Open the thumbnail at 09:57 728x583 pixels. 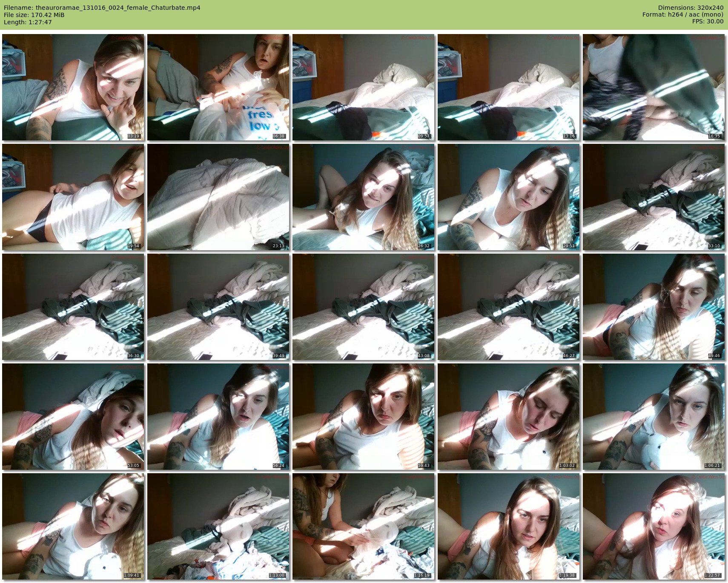363,87
